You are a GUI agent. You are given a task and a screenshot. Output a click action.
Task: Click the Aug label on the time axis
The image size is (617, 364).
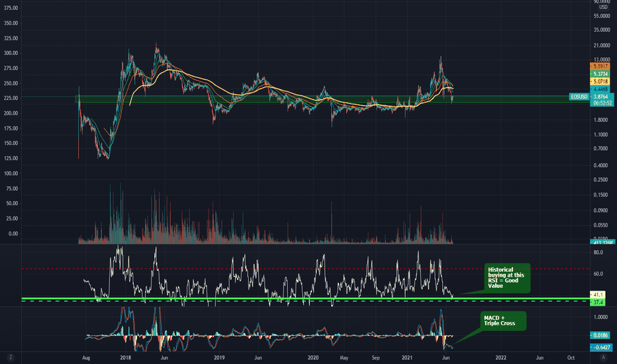point(86,357)
